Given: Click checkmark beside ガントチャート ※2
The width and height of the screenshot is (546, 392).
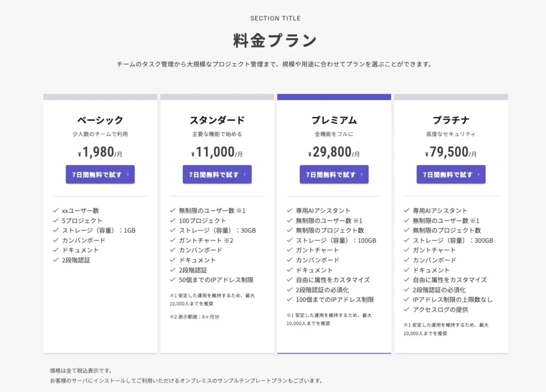Looking at the screenshot, I should tap(172, 240).
